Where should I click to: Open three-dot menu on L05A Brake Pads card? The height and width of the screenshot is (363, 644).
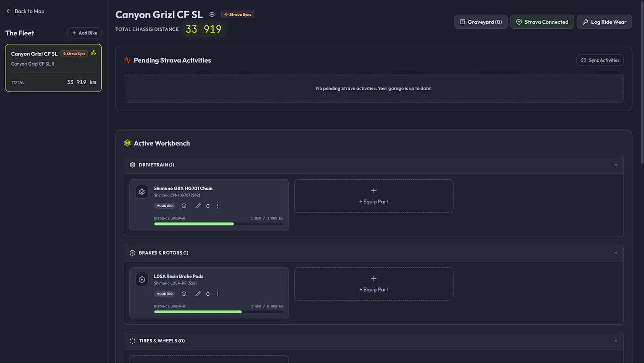tap(218, 294)
